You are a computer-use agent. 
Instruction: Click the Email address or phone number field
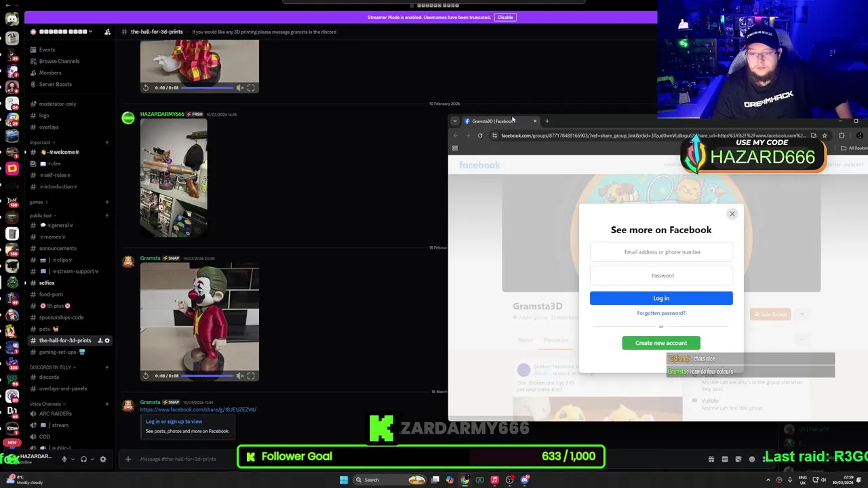[661, 252]
